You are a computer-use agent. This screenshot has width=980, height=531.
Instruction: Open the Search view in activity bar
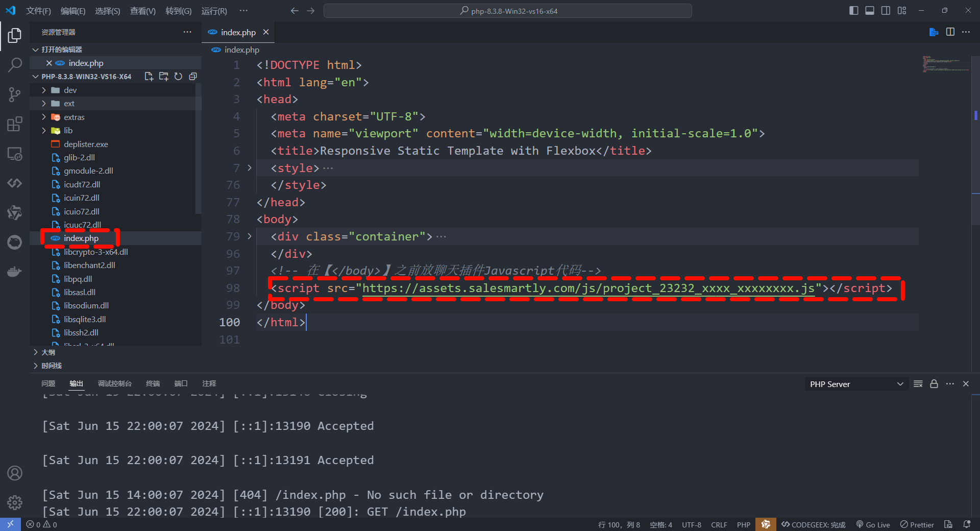point(15,65)
